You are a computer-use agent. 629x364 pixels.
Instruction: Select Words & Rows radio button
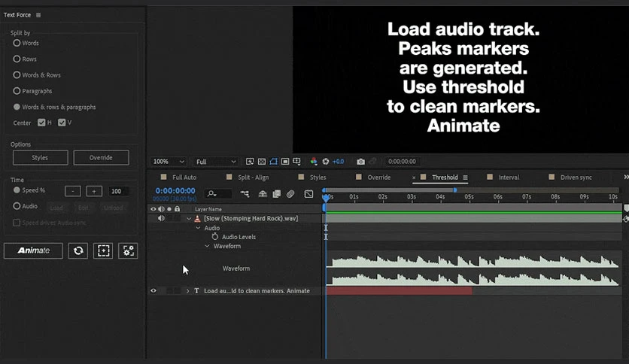click(x=17, y=75)
